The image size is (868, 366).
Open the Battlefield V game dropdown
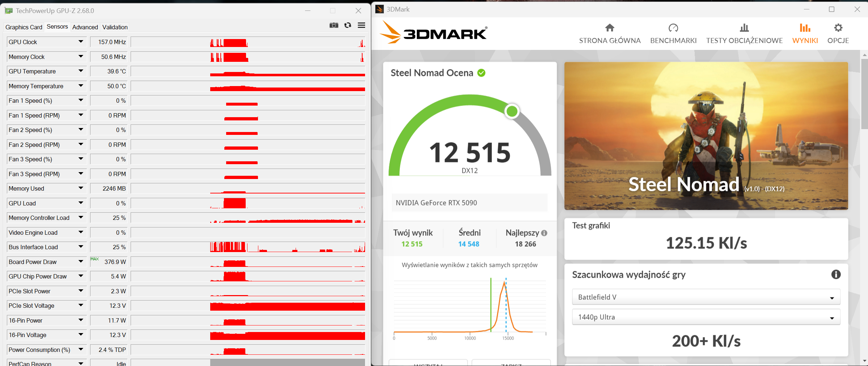(x=706, y=297)
